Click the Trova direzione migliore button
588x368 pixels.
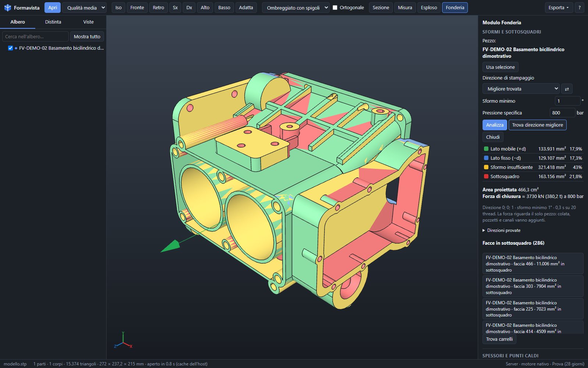(537, 125)
